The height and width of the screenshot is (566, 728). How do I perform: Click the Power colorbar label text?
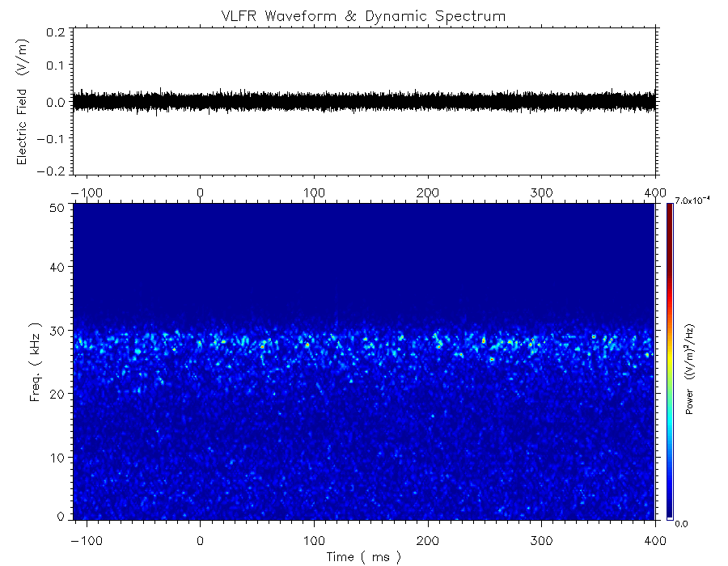coord(690,370)
